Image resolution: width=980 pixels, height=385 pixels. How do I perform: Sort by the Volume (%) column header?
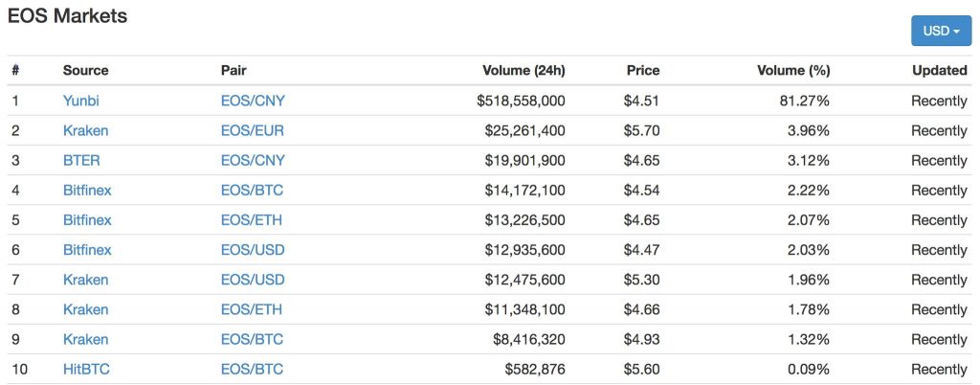793,70
